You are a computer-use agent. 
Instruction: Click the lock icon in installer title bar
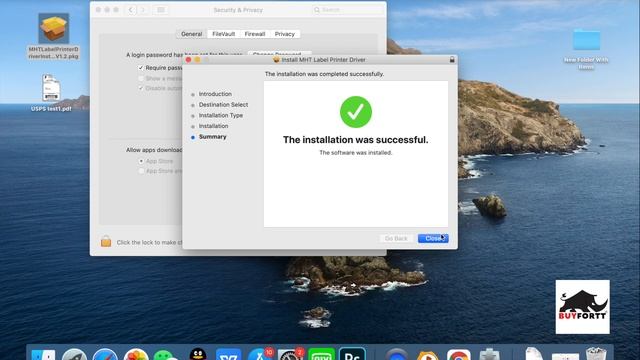452,60
